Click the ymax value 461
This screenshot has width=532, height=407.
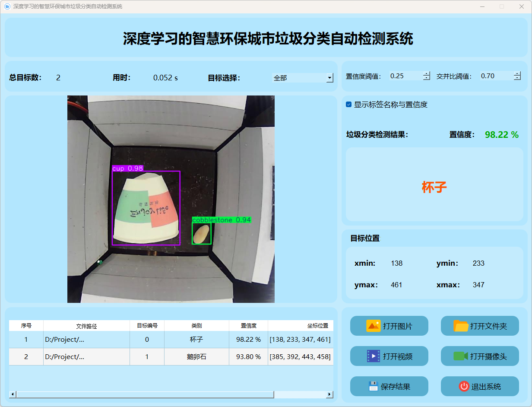[396, 285]
